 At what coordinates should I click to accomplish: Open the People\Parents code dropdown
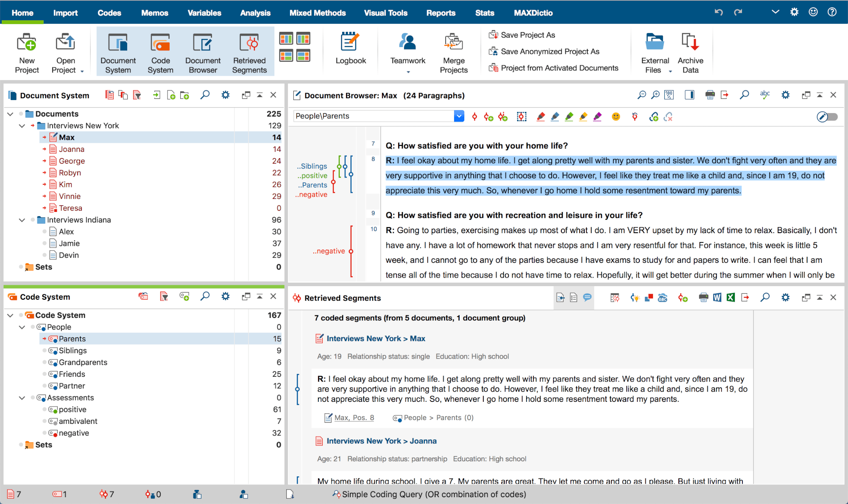pyautogui.click(x=459, y=116)
